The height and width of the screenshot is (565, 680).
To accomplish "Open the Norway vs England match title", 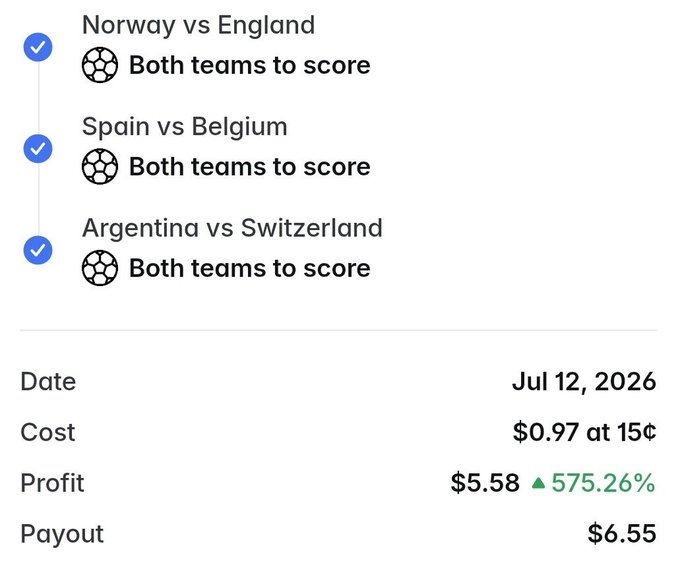I will (x=199, y=25).
